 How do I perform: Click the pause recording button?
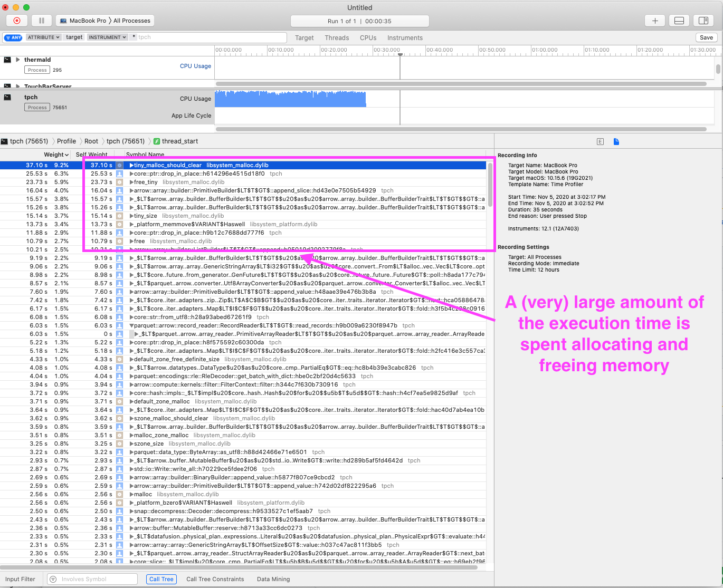42,21
